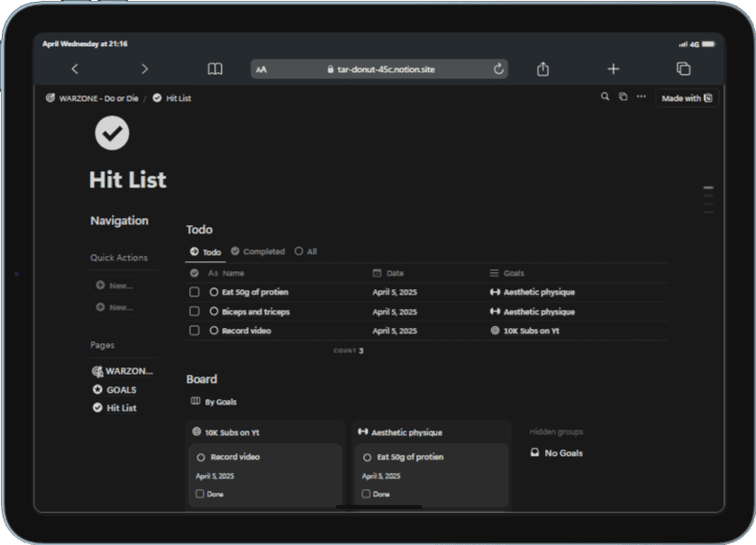Expand the No Goals hidden group
This screenshot has height=545, width=756.
[557, 453]
